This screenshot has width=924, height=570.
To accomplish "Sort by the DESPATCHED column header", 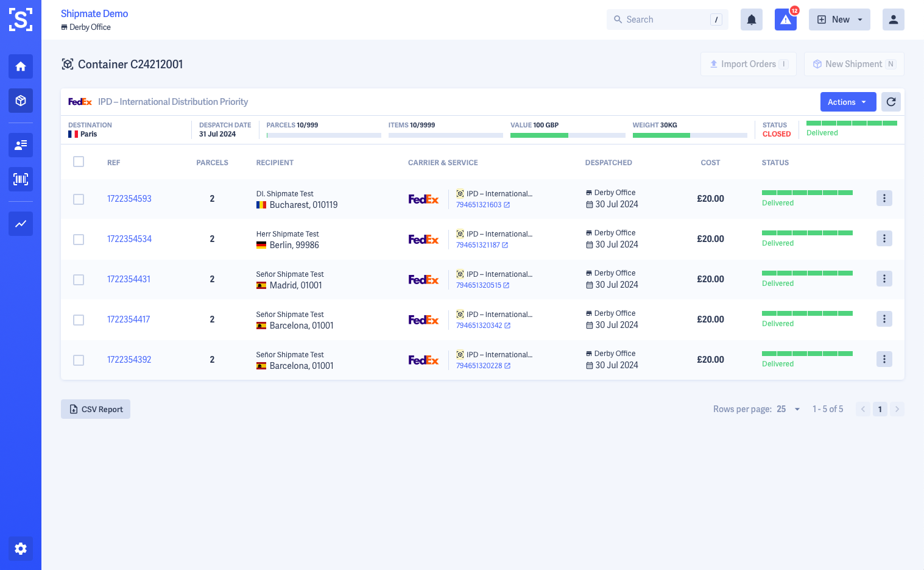I will [x=608, y=163].
